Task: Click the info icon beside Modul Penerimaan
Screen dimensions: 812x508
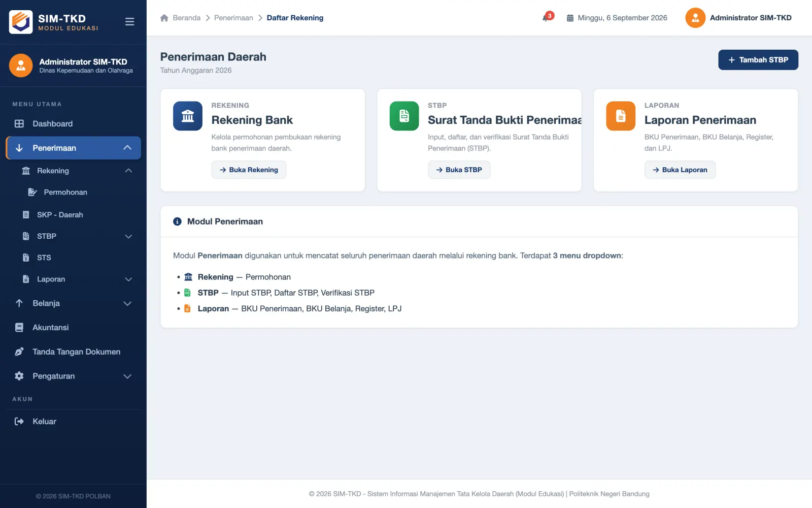Action: coord(177,221)
